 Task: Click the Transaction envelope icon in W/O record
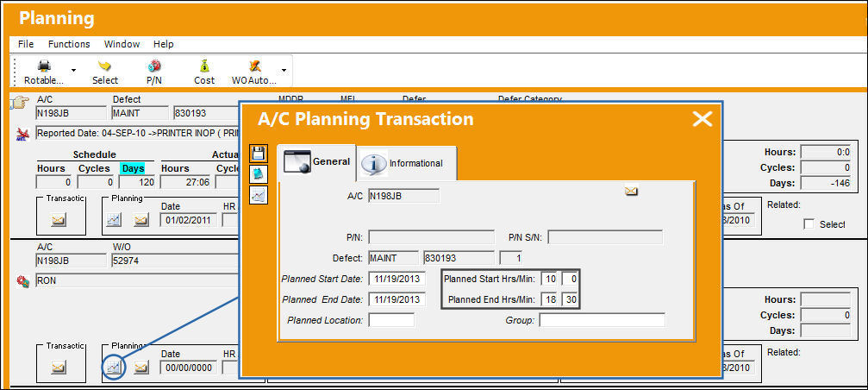click(x=58, y=368)
